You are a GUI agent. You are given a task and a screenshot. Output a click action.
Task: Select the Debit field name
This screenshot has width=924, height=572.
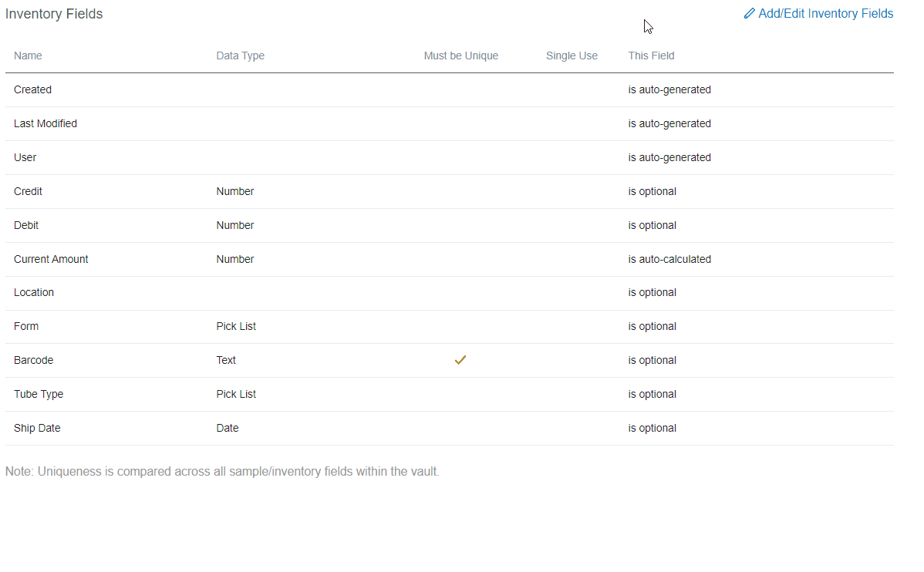click(x=26, y=226)
